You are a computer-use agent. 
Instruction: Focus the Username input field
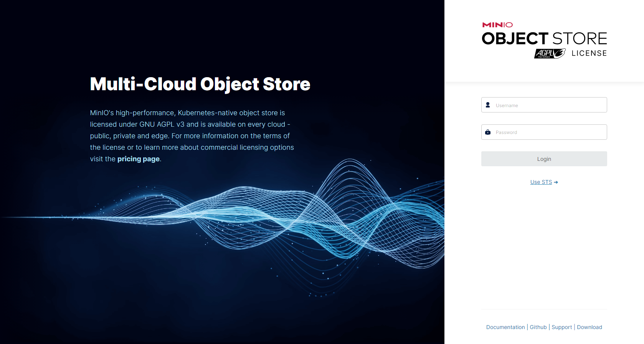point(544,105)
